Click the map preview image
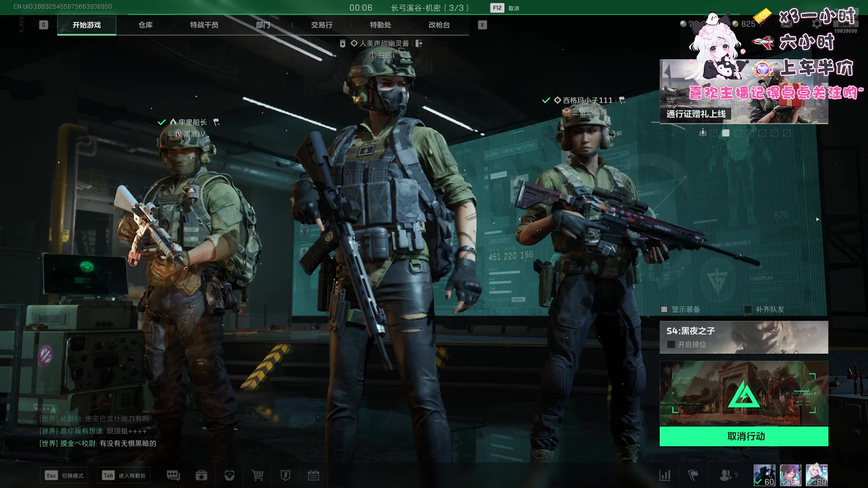 pos(744,393)
